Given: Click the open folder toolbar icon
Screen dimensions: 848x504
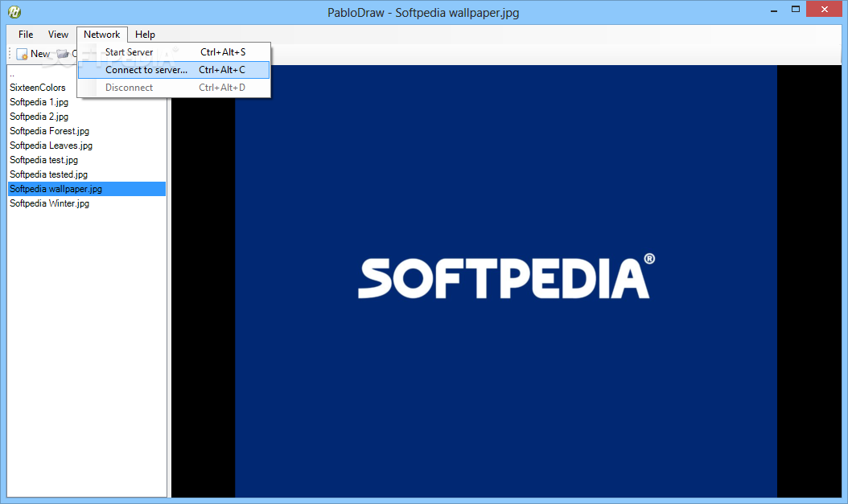Looking at the screenshot, I should (64, 54).
